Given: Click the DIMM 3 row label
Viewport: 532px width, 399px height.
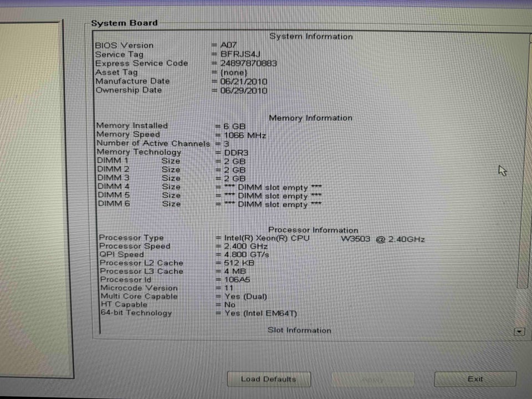Looking at the screenshot, I should (113, 178).
